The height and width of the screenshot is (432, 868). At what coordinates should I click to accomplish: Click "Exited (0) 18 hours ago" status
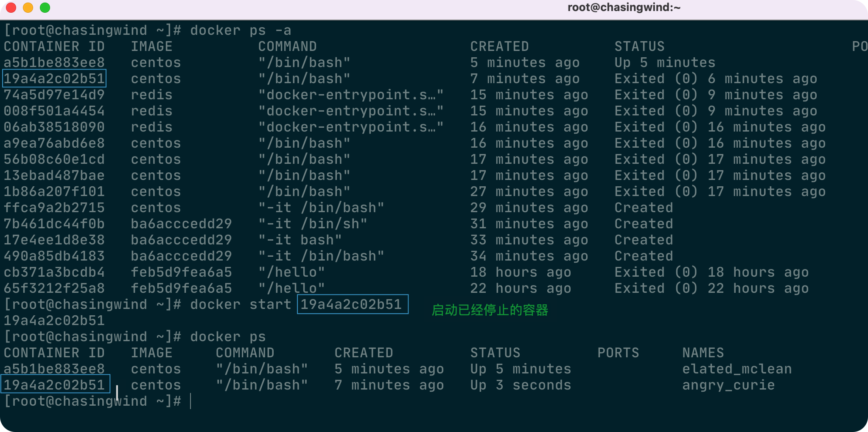pyautogui.click(x=711, y=272)
